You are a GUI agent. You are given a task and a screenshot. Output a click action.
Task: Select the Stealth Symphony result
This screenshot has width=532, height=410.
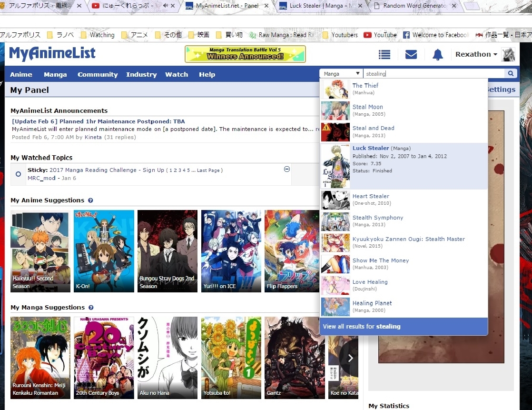[404, 221]
